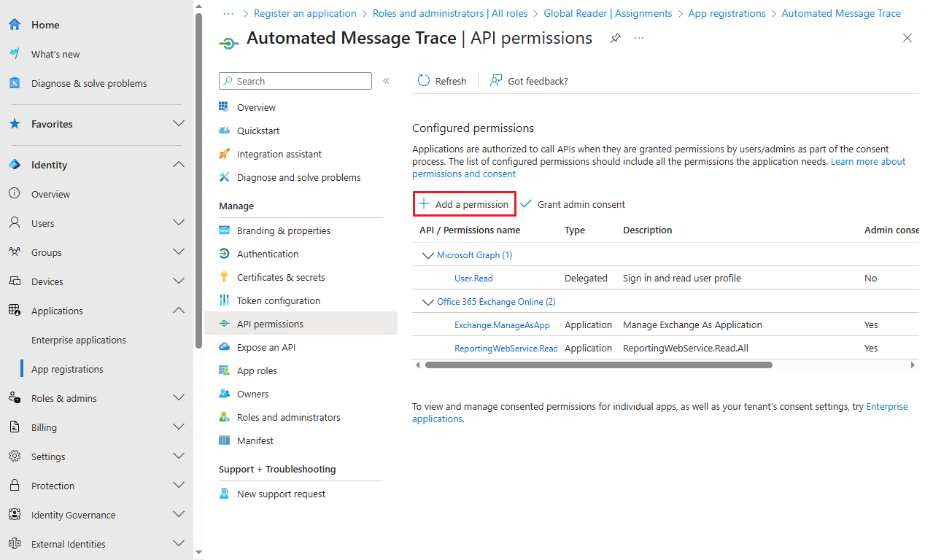Click the Favorites star icon
The image size is (933, 560).
[x=15, y=124]
